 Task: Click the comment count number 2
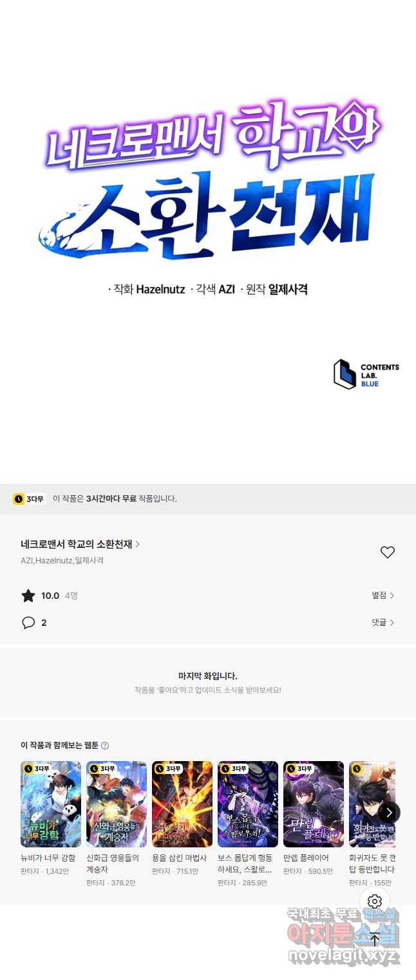click(44, 623)
